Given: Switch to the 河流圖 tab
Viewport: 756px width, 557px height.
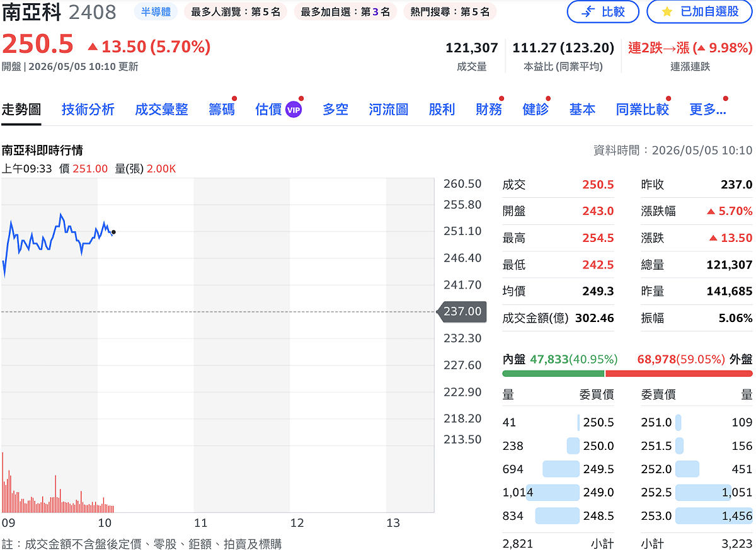Looking at the screenshot, I should pos(389,110).
